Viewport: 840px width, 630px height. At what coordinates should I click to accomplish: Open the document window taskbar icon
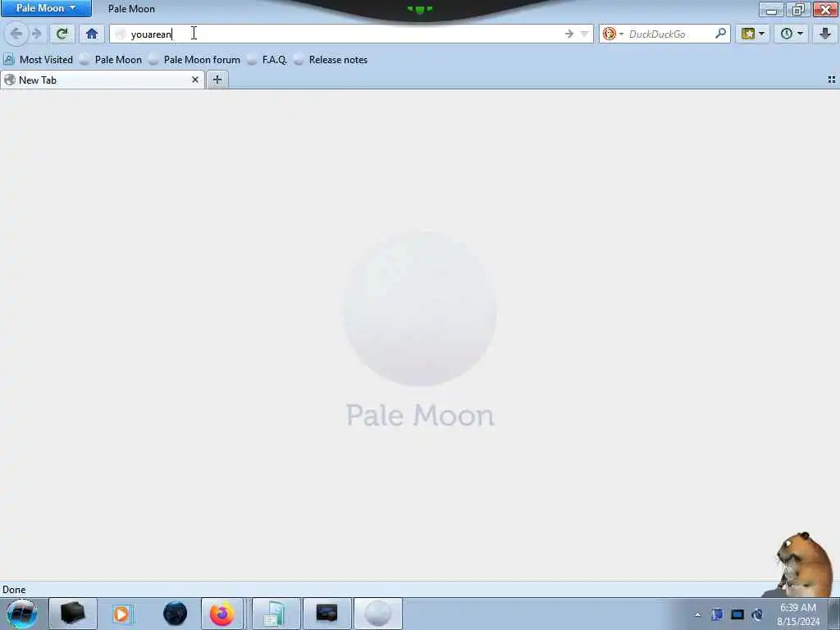click(276, 614)
